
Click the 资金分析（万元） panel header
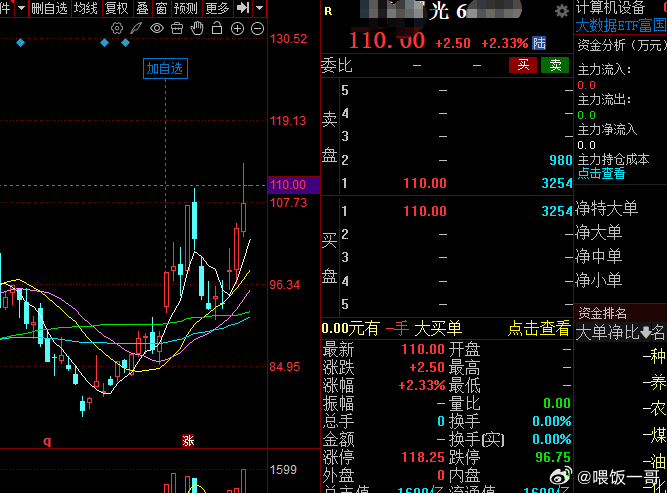tap(622, 46)
